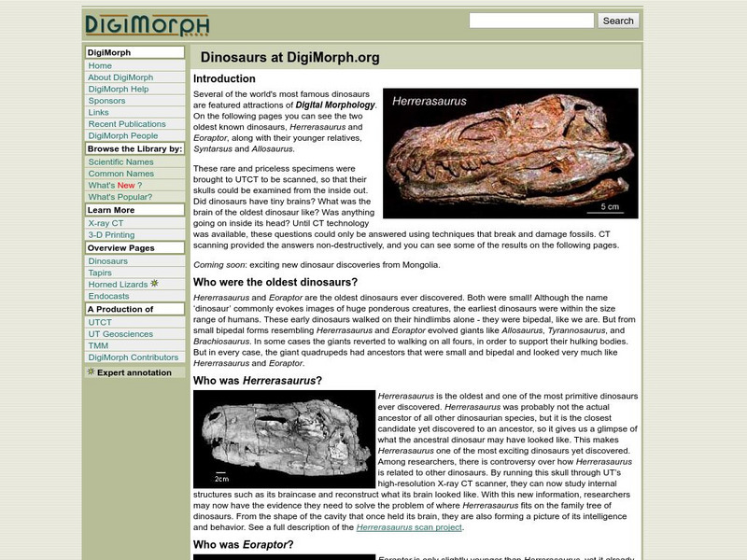Click the DigiMorph sidebar heading

[134, 52]
